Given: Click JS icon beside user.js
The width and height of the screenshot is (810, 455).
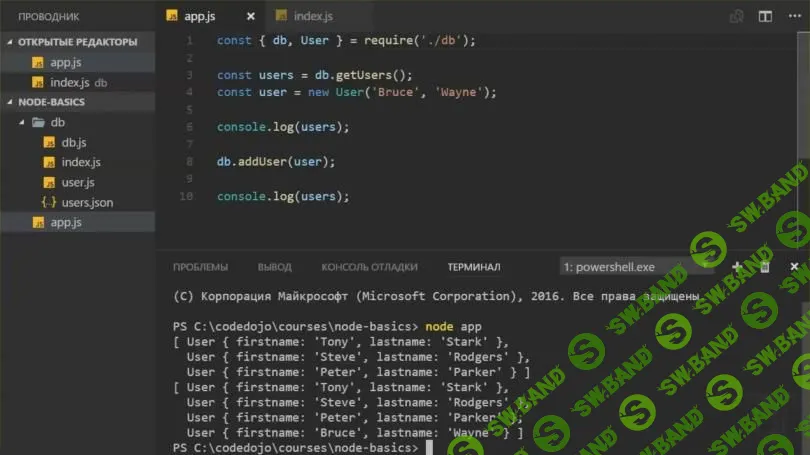Looking at the screenshot, I should [49, 182].
